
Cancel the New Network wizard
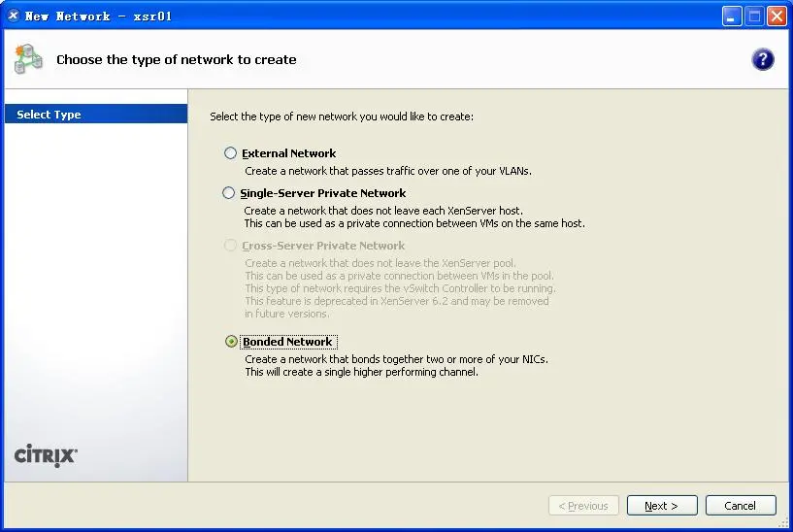[741, 505]
